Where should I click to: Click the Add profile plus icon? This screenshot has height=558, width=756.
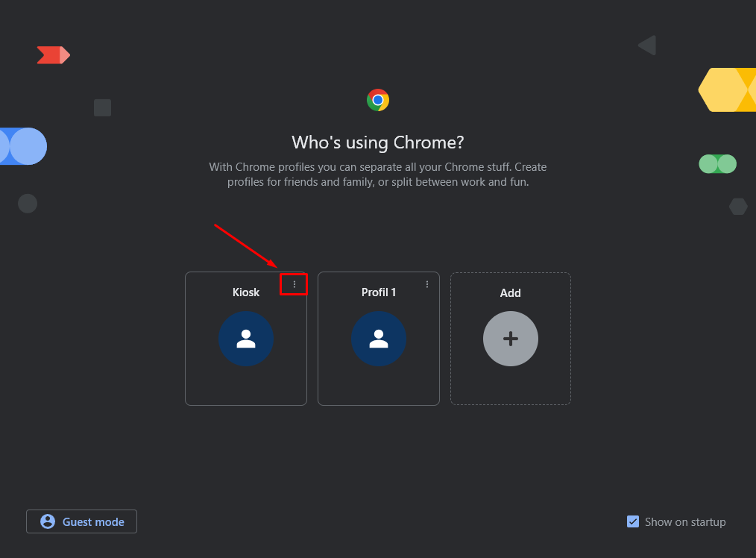(511, 339)
